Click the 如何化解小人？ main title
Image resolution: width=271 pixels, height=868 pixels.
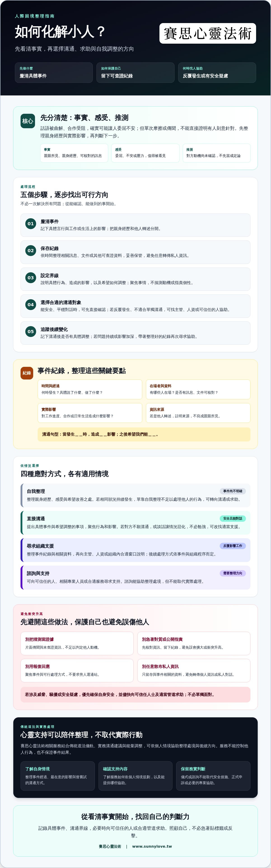[61, 32]
